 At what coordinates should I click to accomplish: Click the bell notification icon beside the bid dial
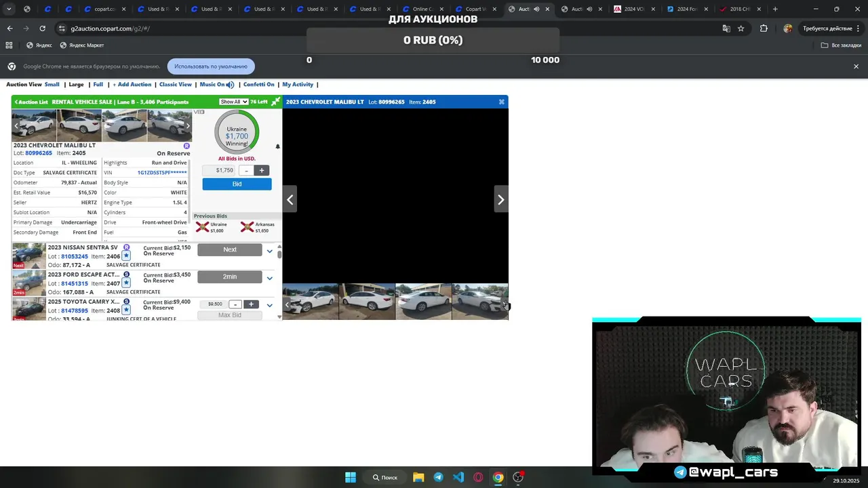tap(277, 146)
